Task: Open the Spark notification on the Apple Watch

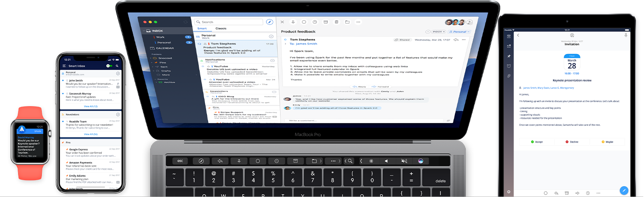Action: [30, 141]
